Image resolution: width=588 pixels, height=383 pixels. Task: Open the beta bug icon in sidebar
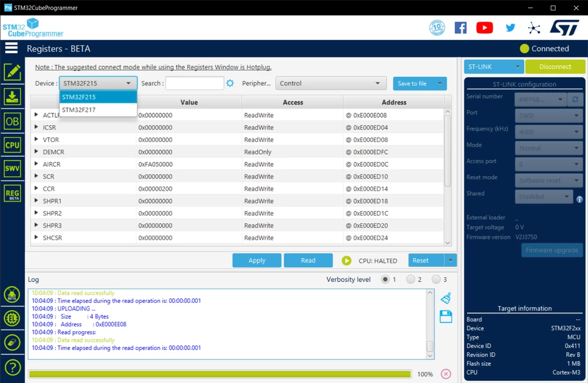(x=12, y=295)
